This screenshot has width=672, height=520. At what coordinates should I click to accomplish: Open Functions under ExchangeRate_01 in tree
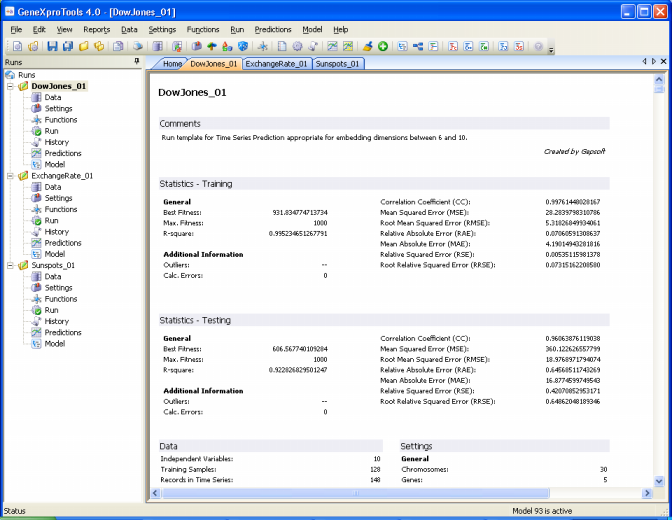click(x=61, y=209)
